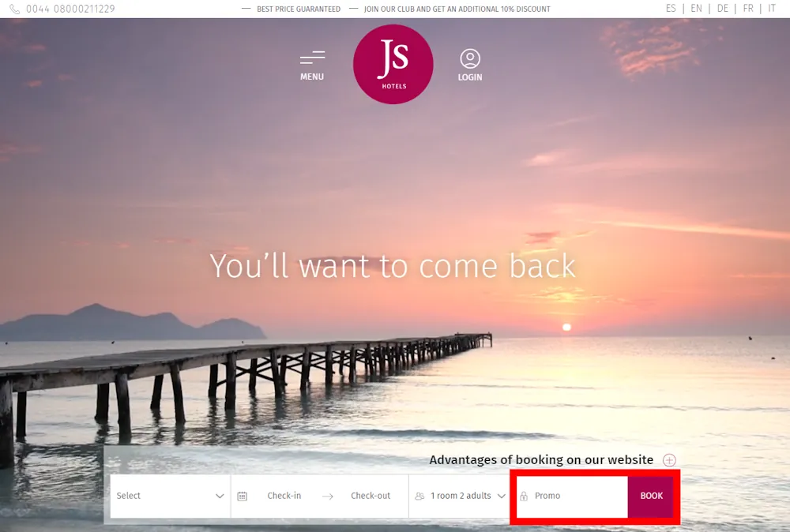790x532 pixels.
Task: Click the calendar icon beside Check-in
Action: point(243,496)
